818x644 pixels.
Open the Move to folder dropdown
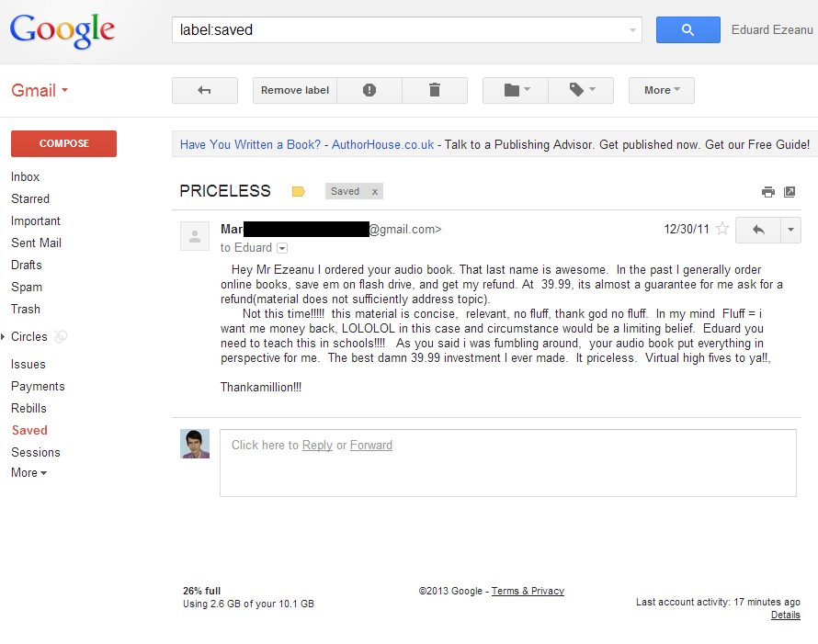pyautogui.click(x=516, y=90)
